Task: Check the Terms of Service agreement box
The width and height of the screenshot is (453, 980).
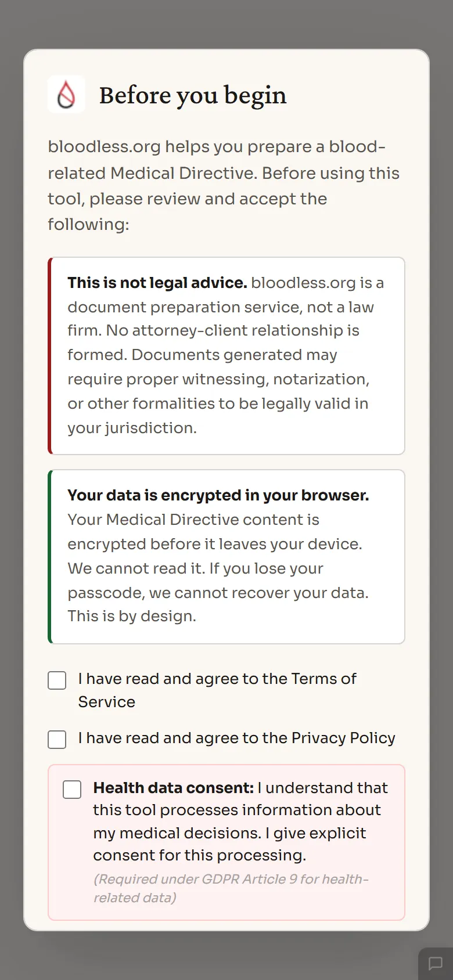Action: (x=57, y=680)
